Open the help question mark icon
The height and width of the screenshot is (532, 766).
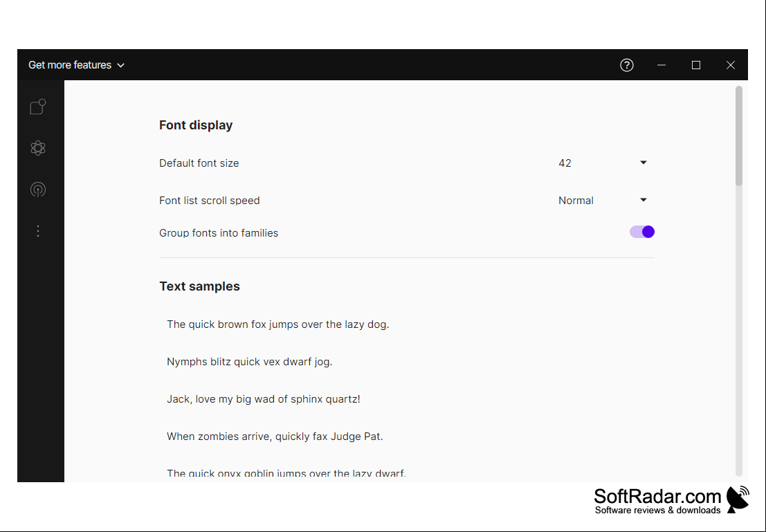(627, 65)
